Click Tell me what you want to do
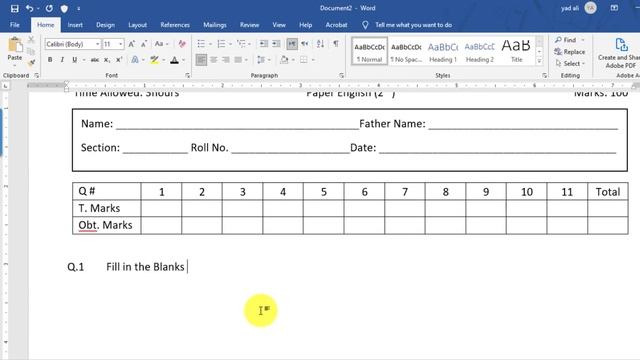Viewport: 640px width, 360px height. point(413,25)
